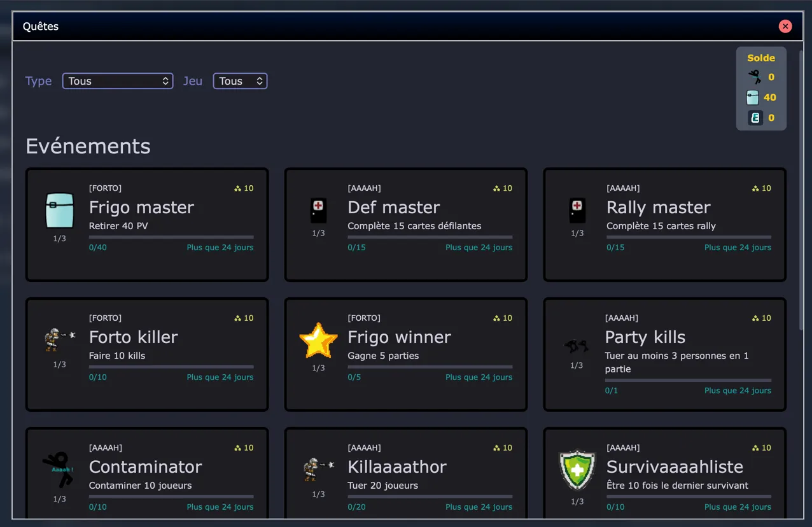Open the Jeu filter dropdown

(240, 81)
